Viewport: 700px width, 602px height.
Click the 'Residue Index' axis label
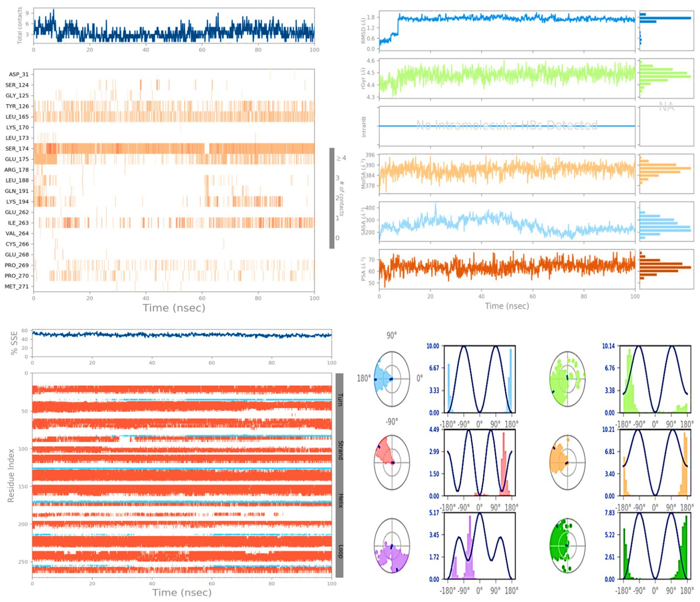pos(11,475)
